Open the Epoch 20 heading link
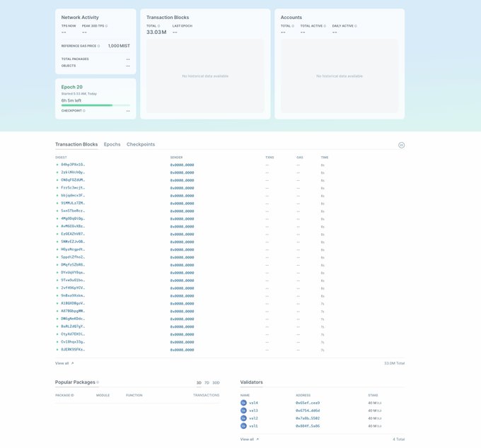Image resolution: width=481 pixels, height=448 pixels. pos(71,87)
